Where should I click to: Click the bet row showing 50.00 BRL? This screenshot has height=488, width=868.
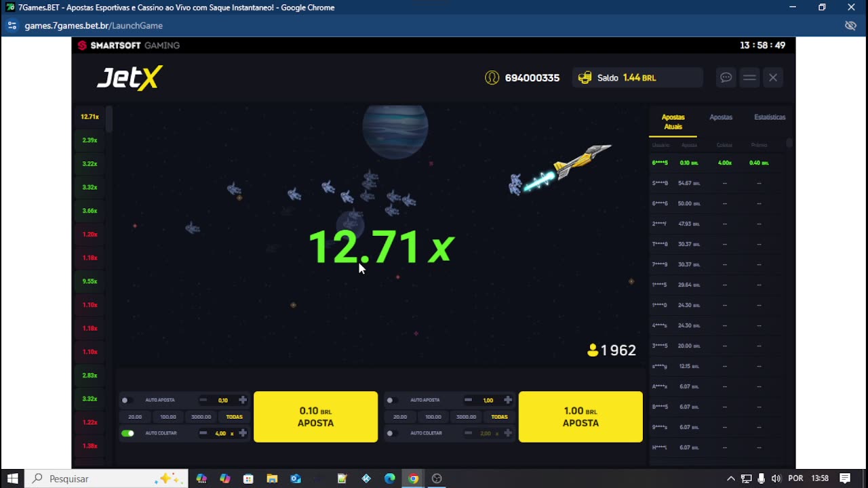tap(717, 203)
